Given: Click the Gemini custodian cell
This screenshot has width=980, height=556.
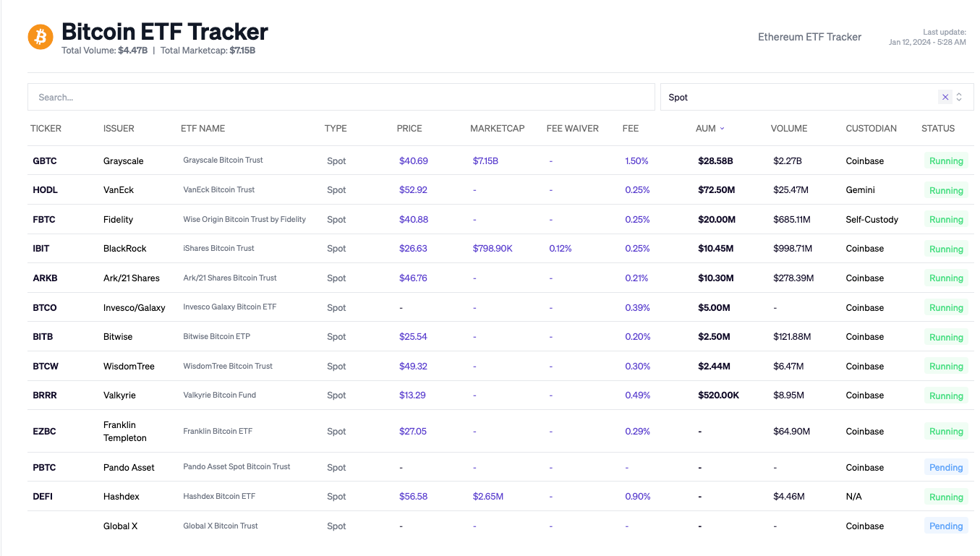Looking at the screenshot, I should click(861, 190).
